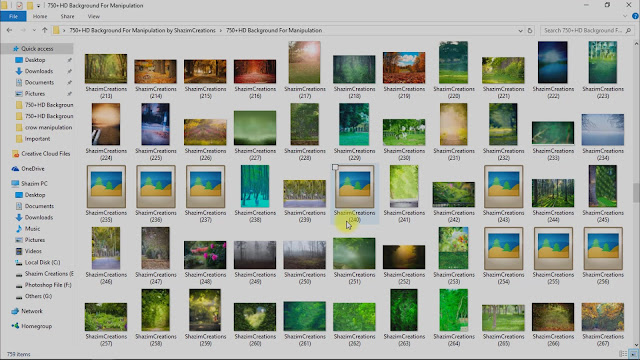Go up one folder level arrow
This screenshot has width=640, height=360.
44,30
